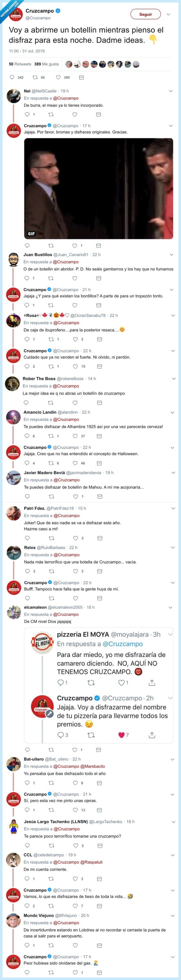Open @Marsbacilo mention link
This screenshot has width=181, height=980.
click(93, 766)
